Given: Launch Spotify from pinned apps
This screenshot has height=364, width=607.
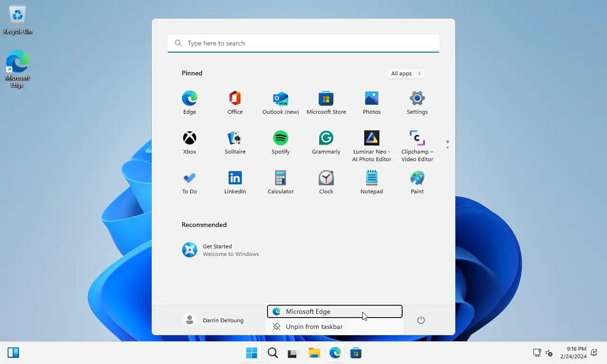Looking at the screenshot, I should tap(281, 143).
